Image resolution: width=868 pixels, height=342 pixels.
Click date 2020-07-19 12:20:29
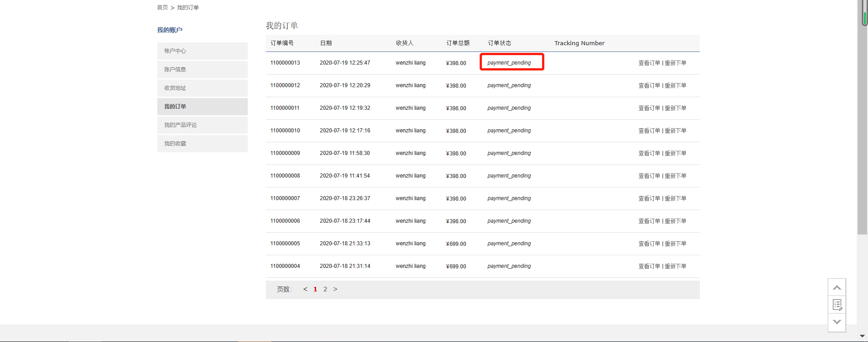[345, 85]
